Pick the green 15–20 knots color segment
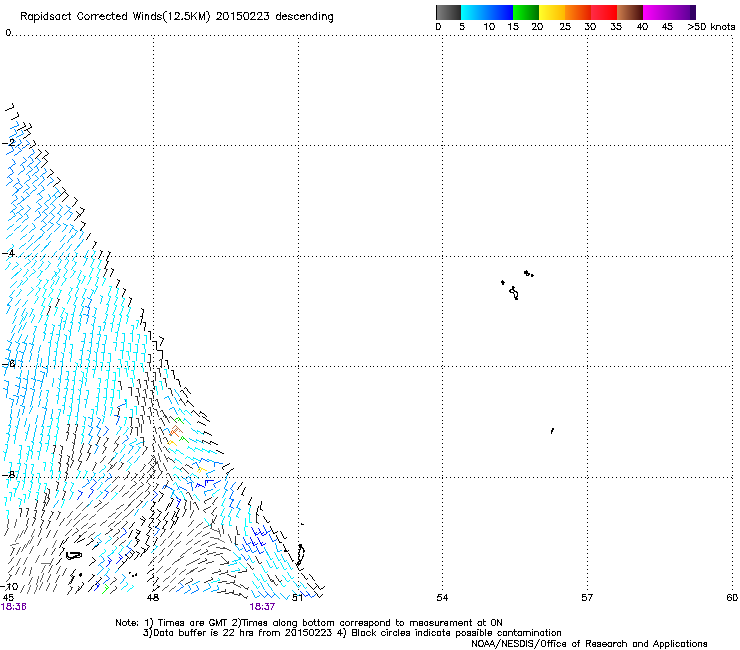Viewport: 740px width, 650px height. point(526,12)
